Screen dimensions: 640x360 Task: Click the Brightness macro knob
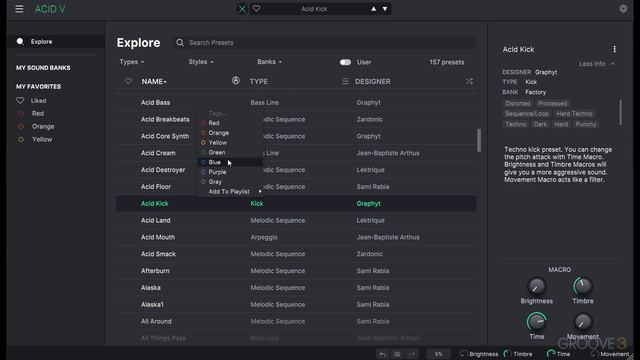tap(536, 286)
